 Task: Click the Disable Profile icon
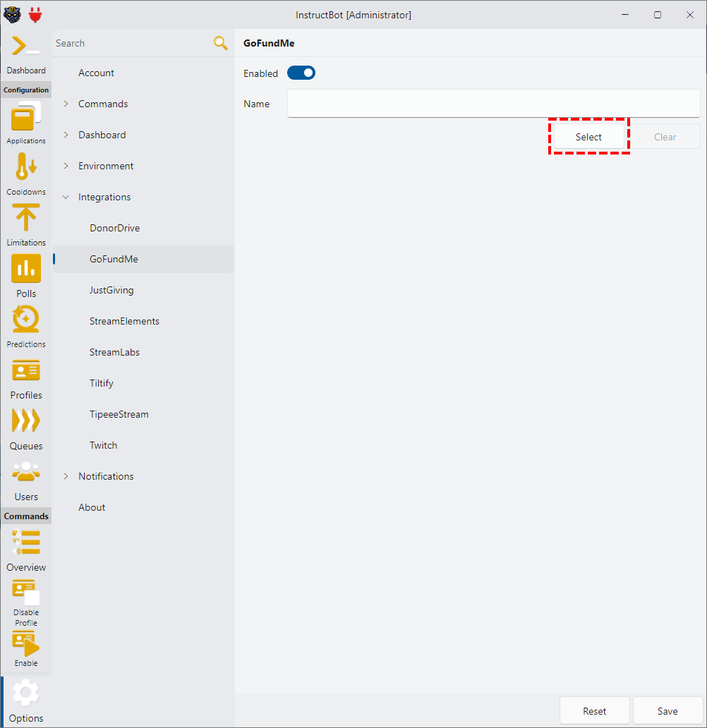tap(25, 592)
